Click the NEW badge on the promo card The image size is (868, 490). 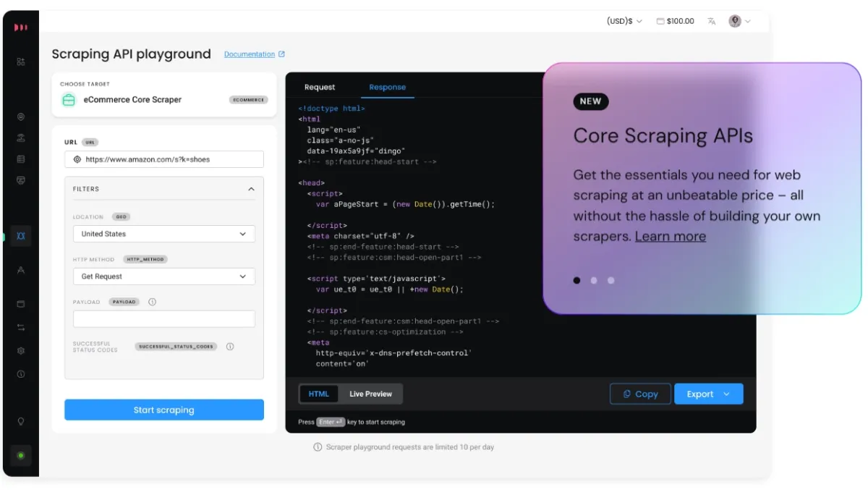point(590,101)
